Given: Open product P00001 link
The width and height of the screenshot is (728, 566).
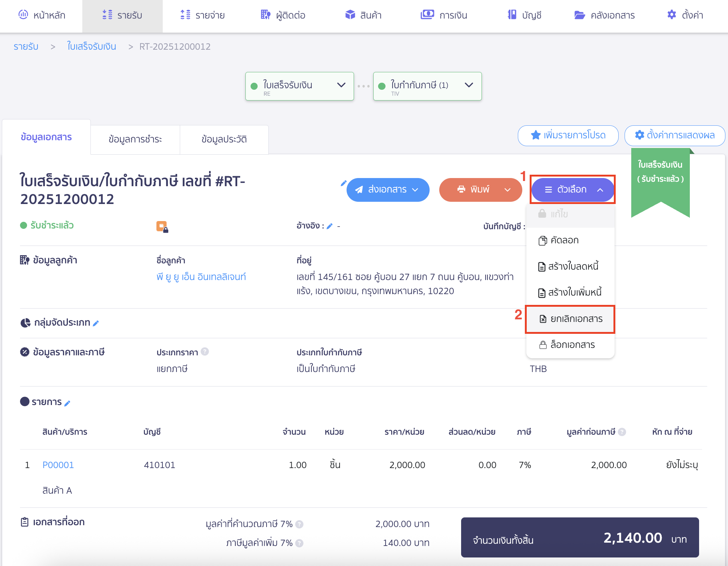Looking at the screenshot, I should (58, 465).
